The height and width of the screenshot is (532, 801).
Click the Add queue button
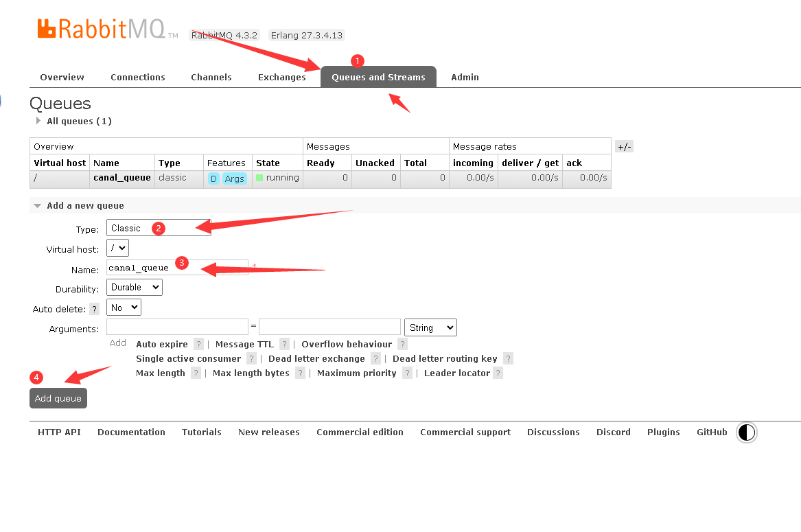[58, 398]
